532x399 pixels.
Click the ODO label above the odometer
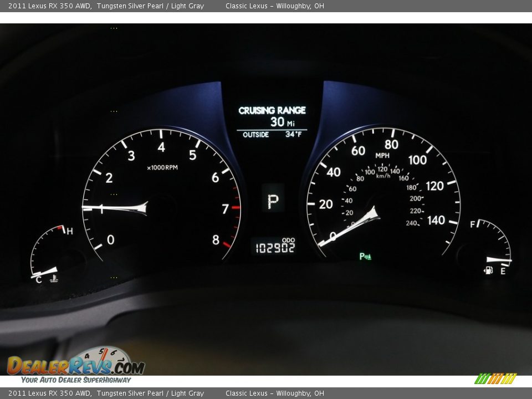pos(288,240)
